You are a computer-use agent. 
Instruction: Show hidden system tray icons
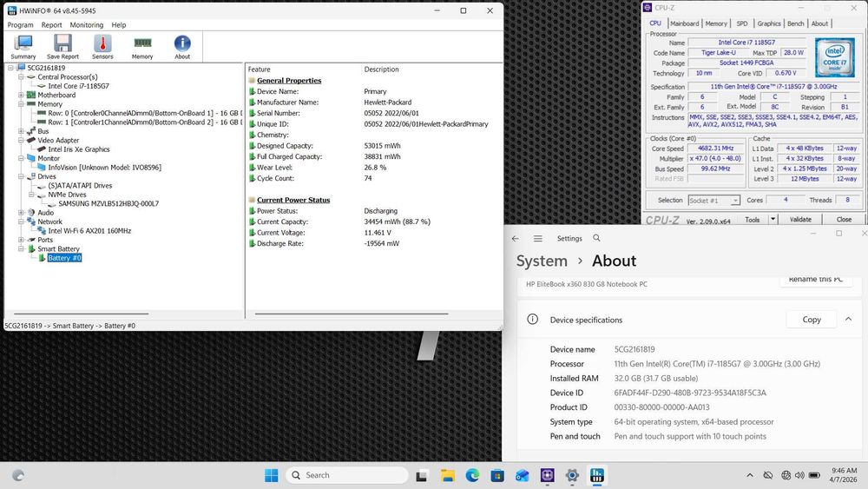click(750, 475)
